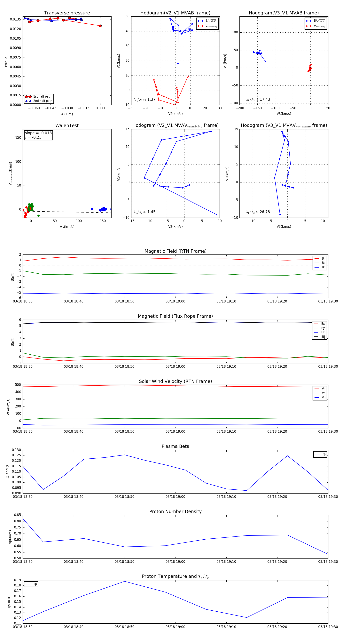The image size is (351, 644).
Task: Select the 'Bt' legend entry
Action: point(320,263)
